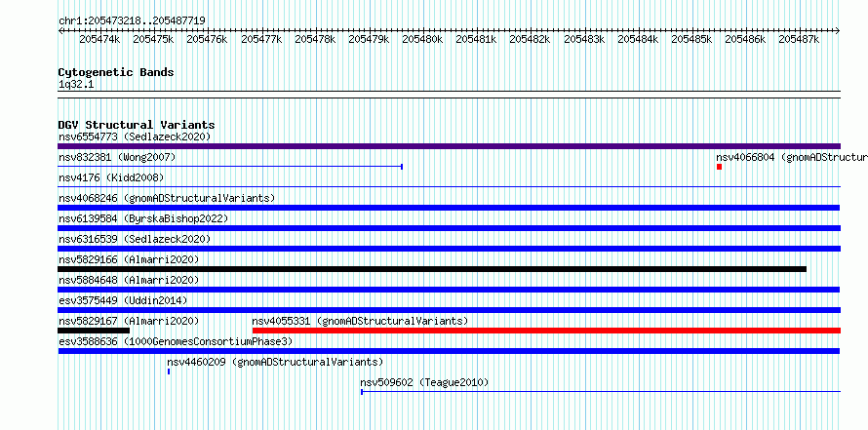Image resolution: width=868 pixels, height=430 pixels.
Task: Click the ruler at 205474k
Action: (x=99, y=39)
